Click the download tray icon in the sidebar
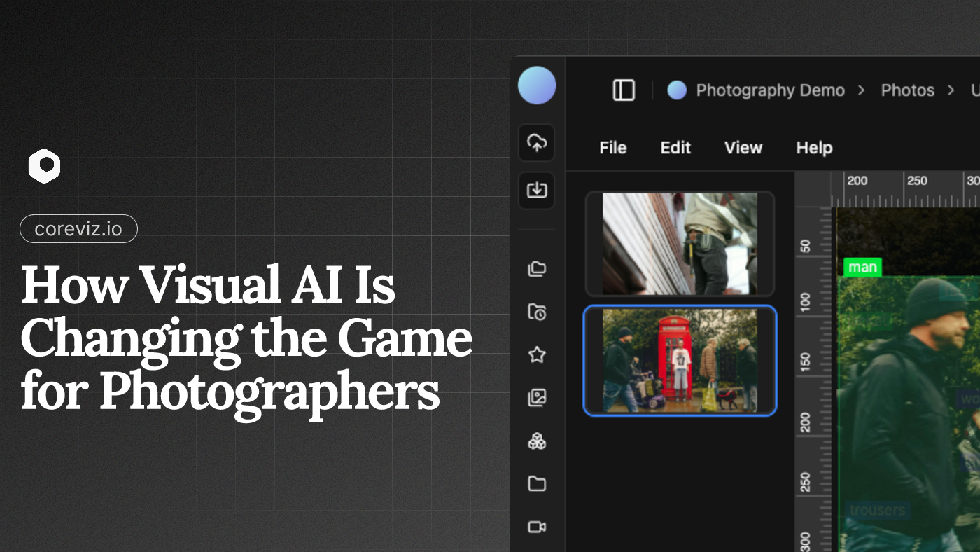This screenshot has width=980, height=552. point(537,190)
